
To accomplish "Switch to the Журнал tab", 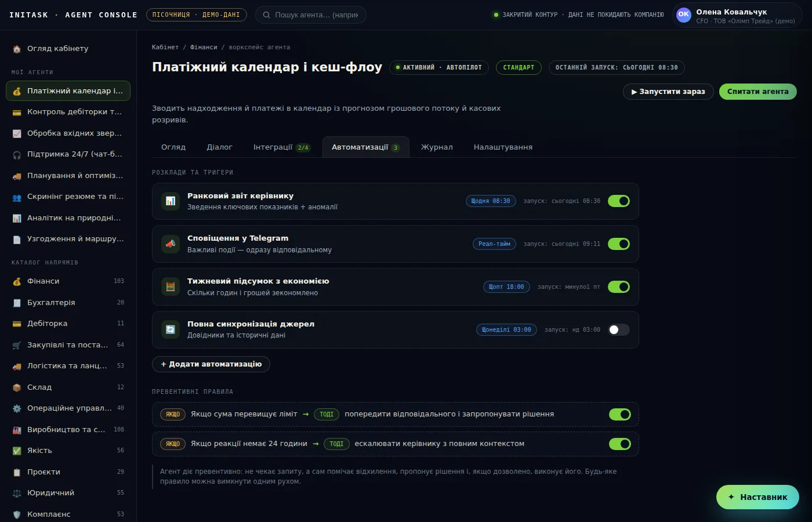I will pos(437,147).
